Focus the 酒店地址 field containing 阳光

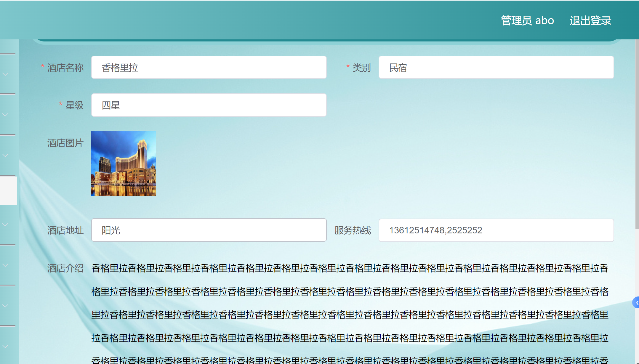[x=209, y=230]
